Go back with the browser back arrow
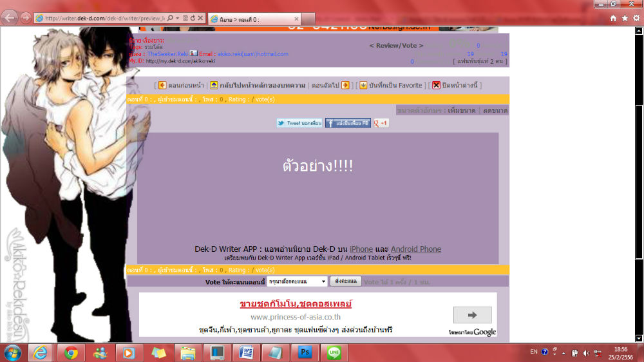Viewport: 644px width, 362px height. [x=10, y=17]
